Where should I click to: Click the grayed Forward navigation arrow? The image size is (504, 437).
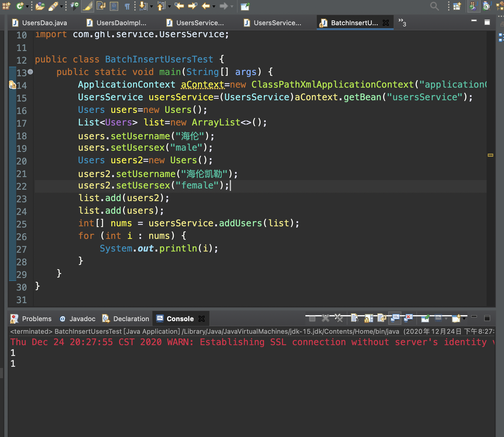click(x=224, y=6)
